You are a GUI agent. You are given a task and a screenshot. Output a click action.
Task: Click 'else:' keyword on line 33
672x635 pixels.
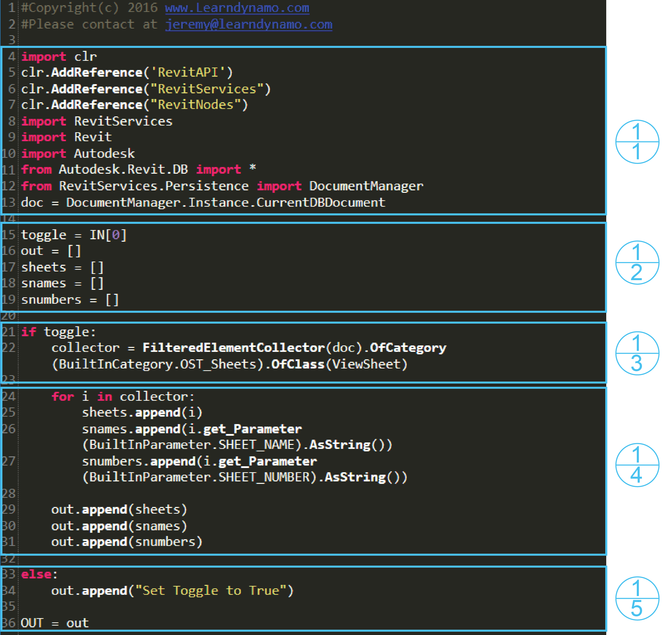(x=36, y=574)
